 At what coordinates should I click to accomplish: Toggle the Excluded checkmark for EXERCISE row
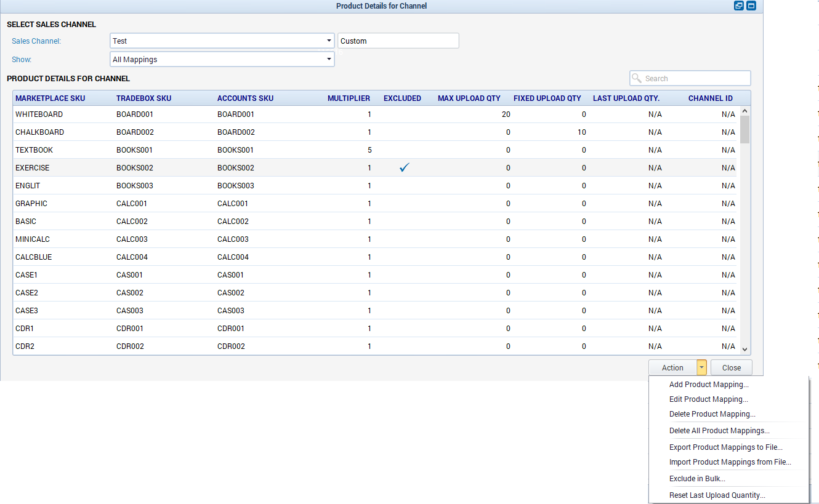pos(404,167)
